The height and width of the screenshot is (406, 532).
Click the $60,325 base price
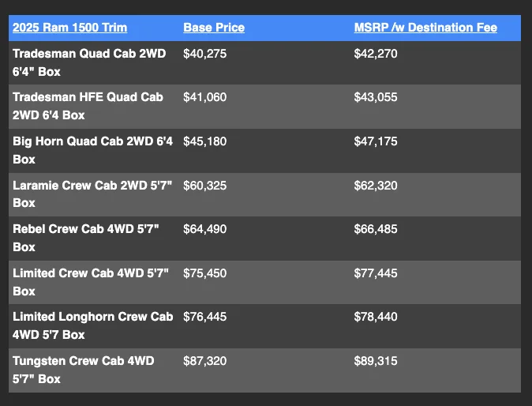205,186
